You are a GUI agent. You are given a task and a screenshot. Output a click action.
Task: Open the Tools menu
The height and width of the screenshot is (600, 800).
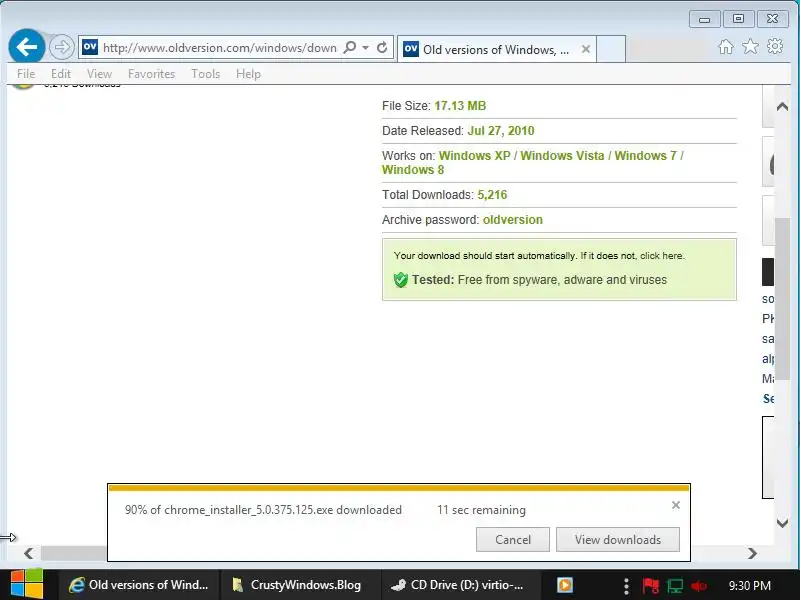206,73
